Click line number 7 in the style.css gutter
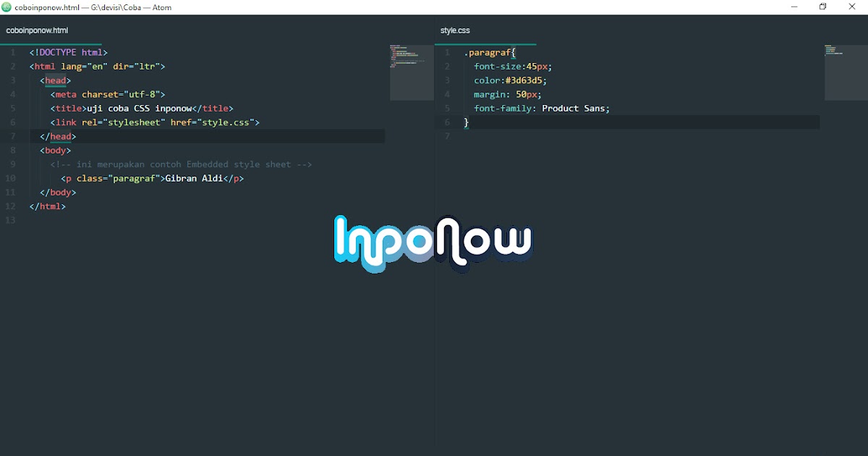This screenshot has width=868, height=456. (x=447, y=136)
